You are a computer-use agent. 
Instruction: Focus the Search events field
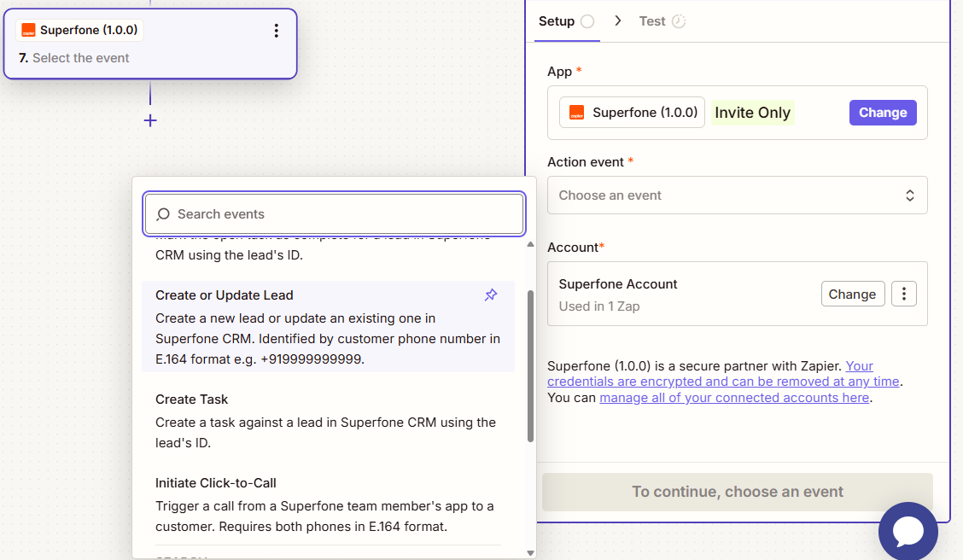point(334,214)
